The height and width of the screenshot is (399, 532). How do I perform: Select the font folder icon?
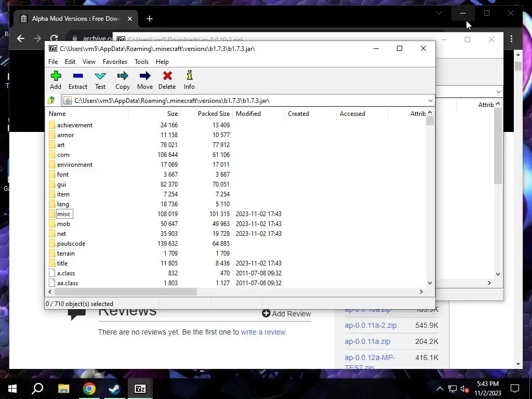point(52,174)
